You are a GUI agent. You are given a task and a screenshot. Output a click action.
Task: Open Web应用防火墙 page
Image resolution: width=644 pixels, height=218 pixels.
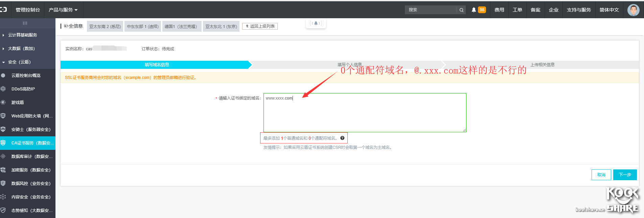(32, 116)
